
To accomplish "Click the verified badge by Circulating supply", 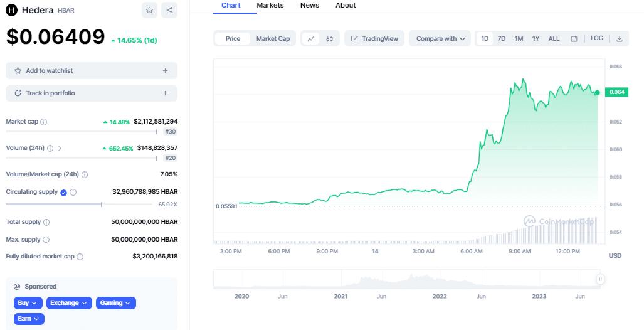I will 64,193.
